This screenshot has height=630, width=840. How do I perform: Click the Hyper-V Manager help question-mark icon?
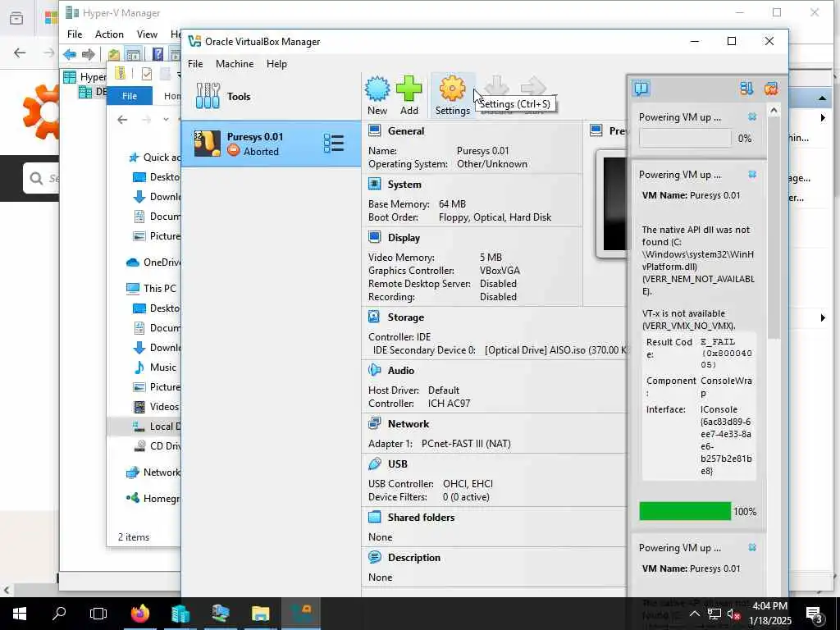pos(157,53)
